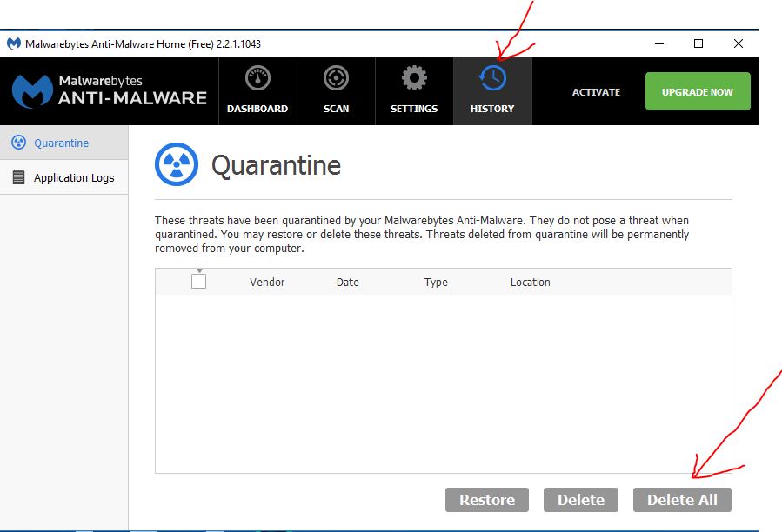
Task: Click the large Quarantine radiation page icon
Action: [x=178, y=164]
